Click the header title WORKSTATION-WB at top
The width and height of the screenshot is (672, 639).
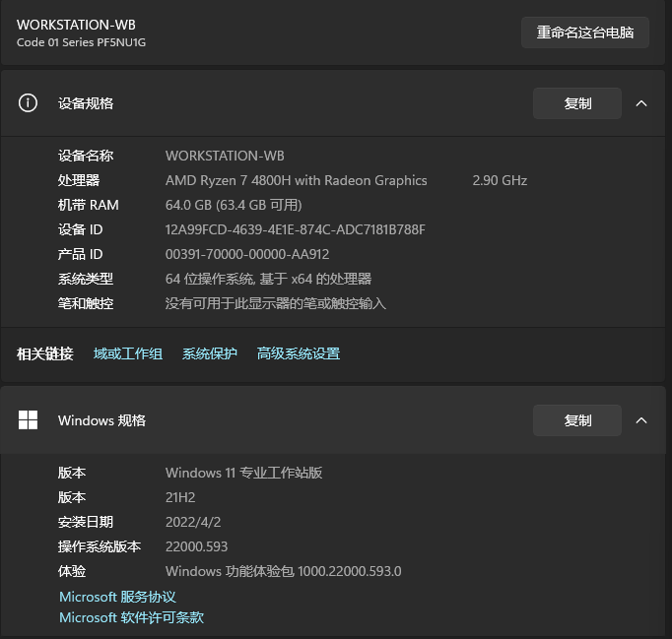point(76,25)
